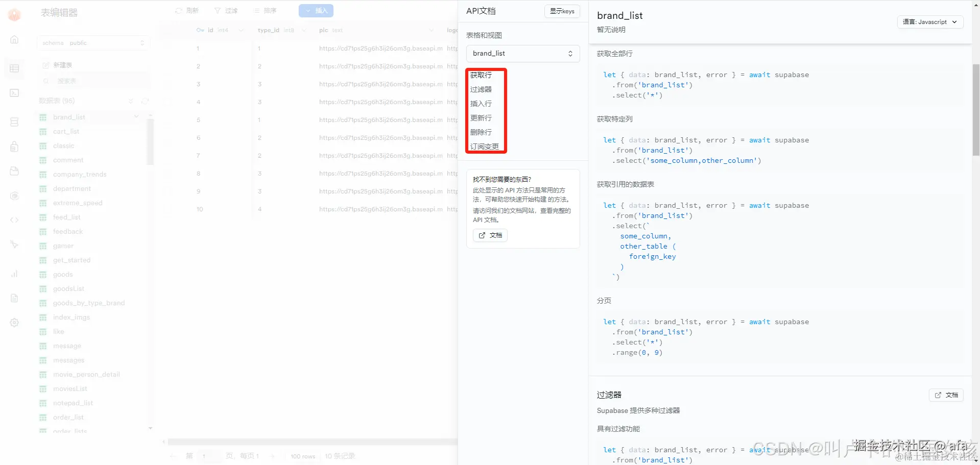Image resolution: width=980 pixels, height=465 pixels.
Task: Open the Storage sidebar icon
Action: (x=14, y=171)
